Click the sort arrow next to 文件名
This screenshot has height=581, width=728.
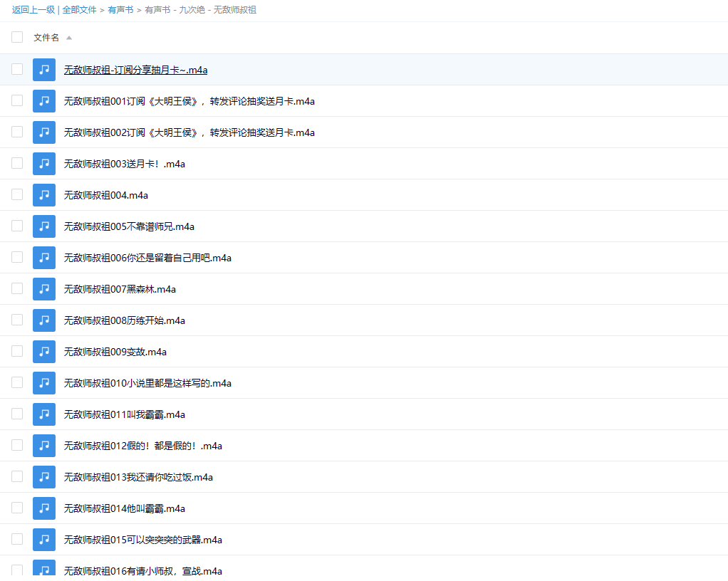[69, 38]
